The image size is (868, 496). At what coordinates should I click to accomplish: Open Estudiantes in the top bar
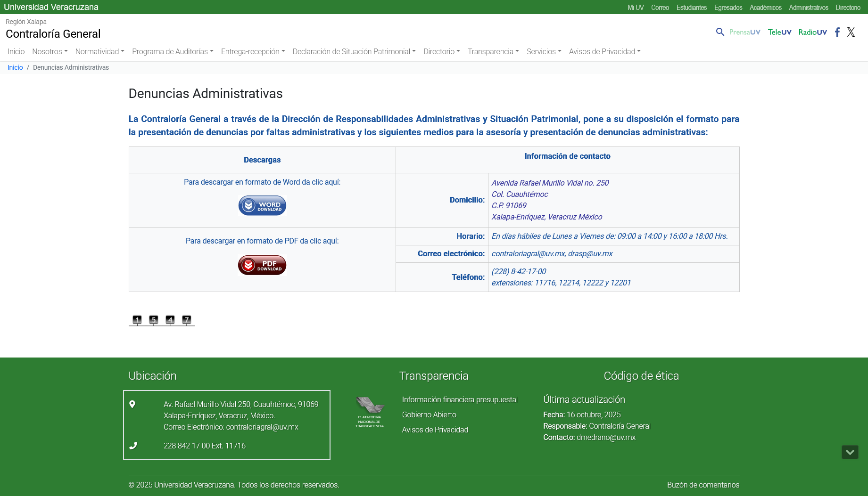[x=691, y=8]
